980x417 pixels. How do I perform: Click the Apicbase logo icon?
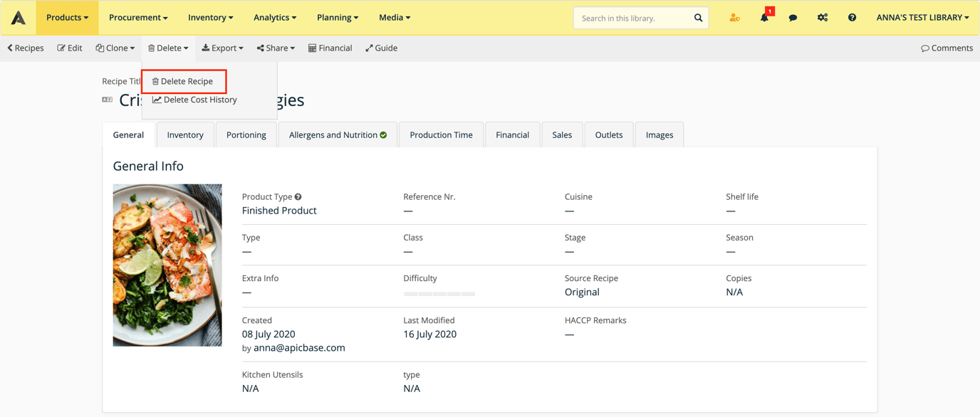[19, 18]
